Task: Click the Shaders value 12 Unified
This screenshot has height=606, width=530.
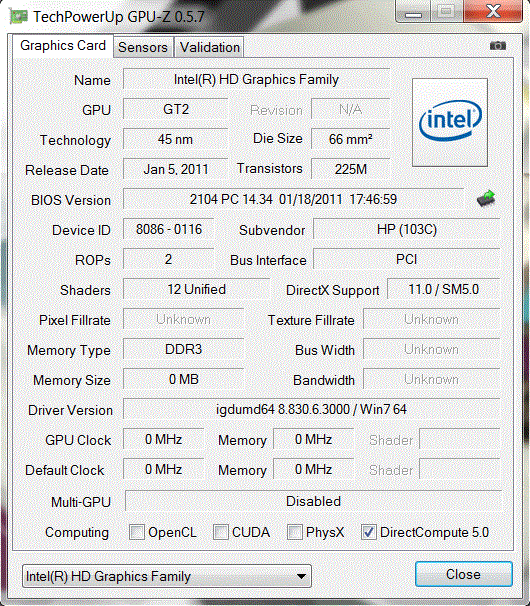Action: (196, 289)
